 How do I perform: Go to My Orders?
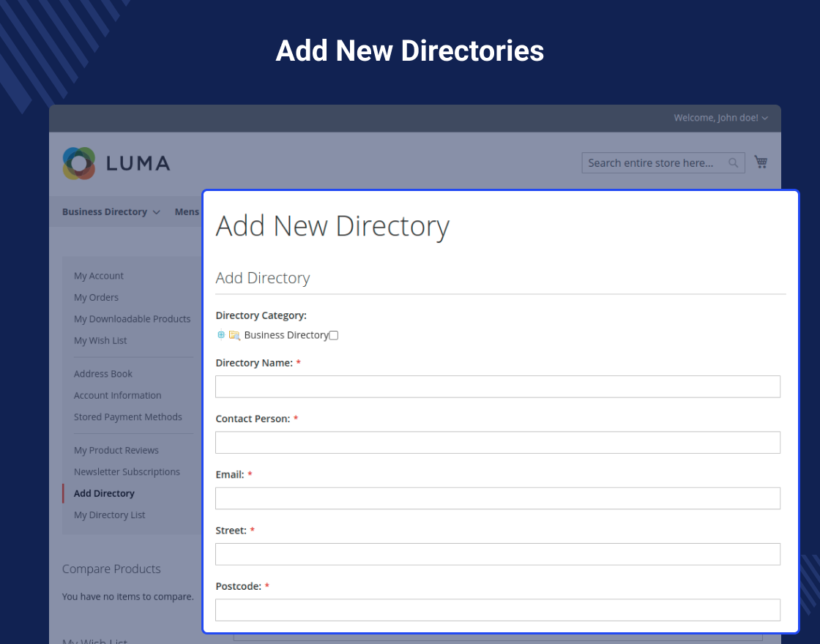coord(96,297)
